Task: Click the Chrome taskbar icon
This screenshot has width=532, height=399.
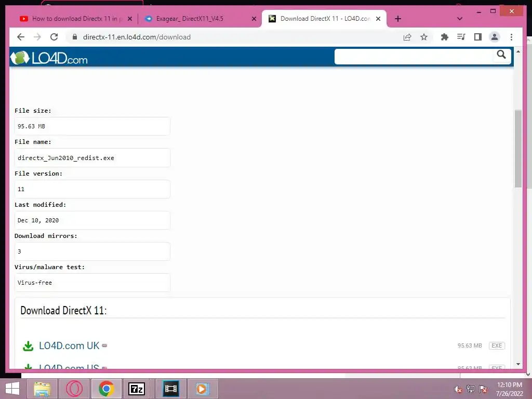Action: 106,389
